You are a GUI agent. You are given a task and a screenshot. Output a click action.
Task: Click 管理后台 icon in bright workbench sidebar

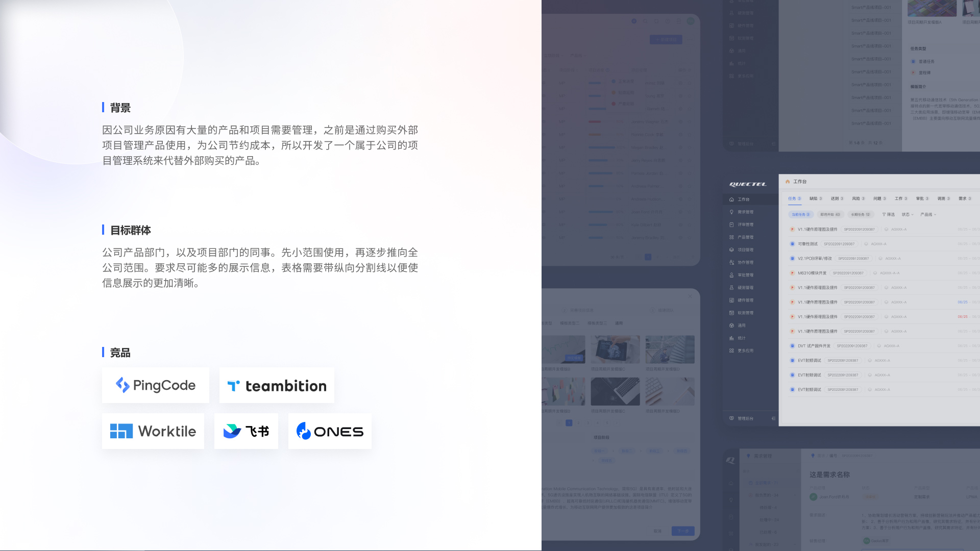coord(731,418)
